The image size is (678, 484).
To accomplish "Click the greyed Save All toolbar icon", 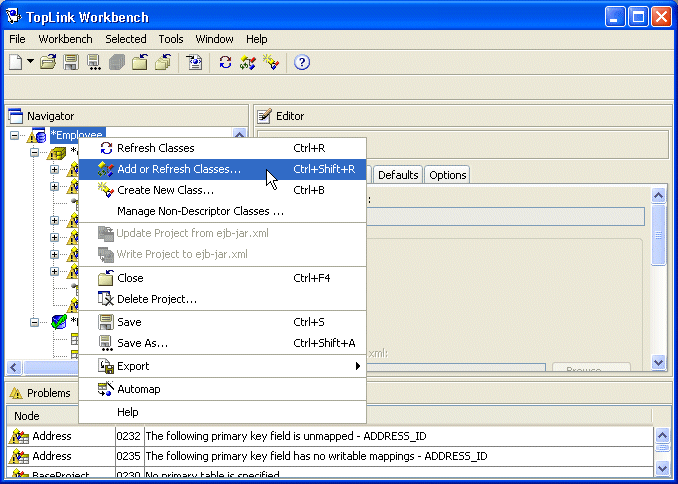I will point(117,62).
